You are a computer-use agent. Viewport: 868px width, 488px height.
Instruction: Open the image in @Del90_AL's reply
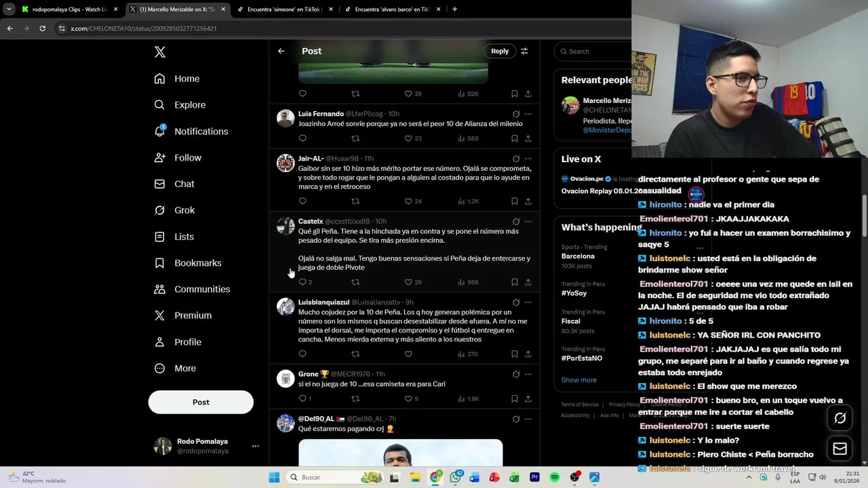click(x=400, y=453)
